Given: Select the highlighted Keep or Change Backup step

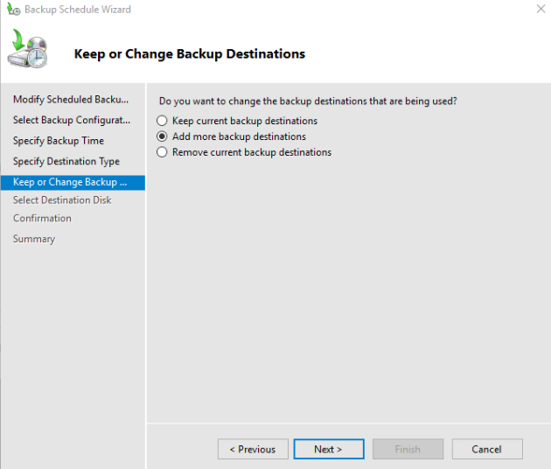Looking at the screenshot, I should (x=73, y=183).
